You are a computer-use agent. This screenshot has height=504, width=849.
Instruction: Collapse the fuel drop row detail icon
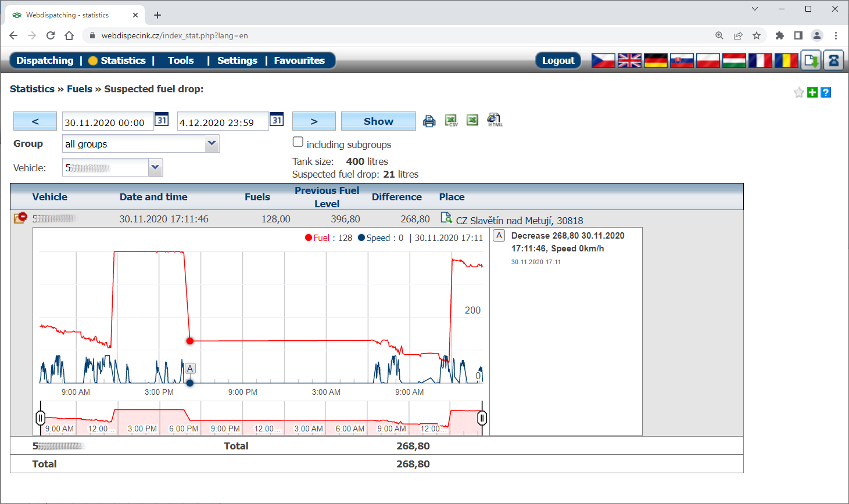tap(20, 218)
